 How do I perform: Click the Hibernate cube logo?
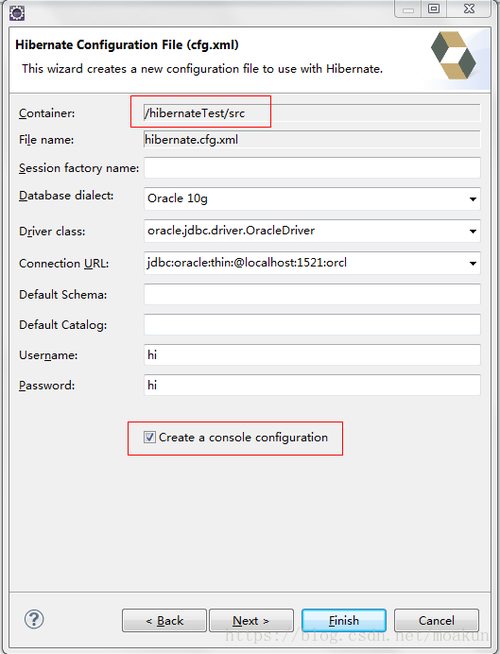coord(453,55)
